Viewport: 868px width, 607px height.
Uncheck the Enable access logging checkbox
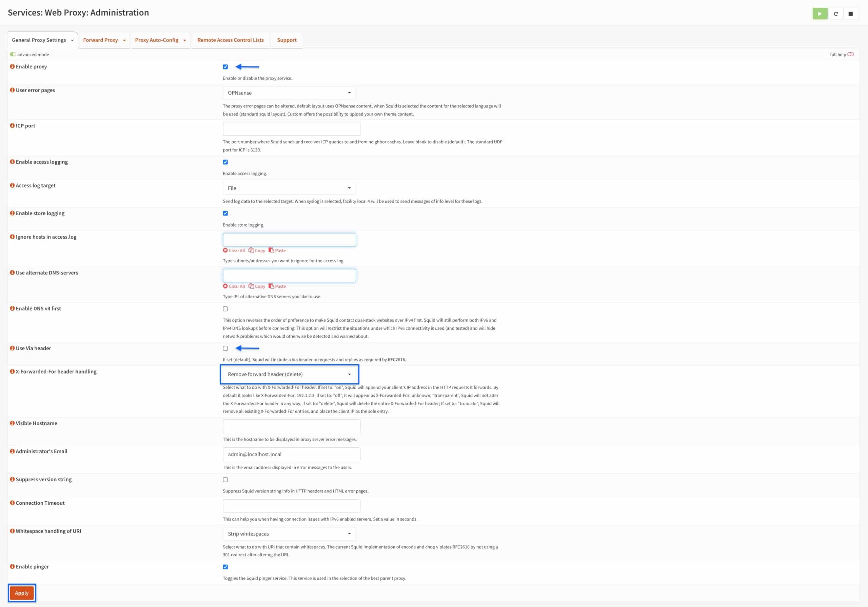(225, 162)
